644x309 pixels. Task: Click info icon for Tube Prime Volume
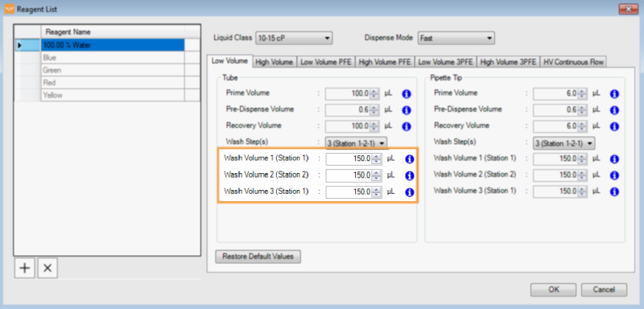point(407,94)
